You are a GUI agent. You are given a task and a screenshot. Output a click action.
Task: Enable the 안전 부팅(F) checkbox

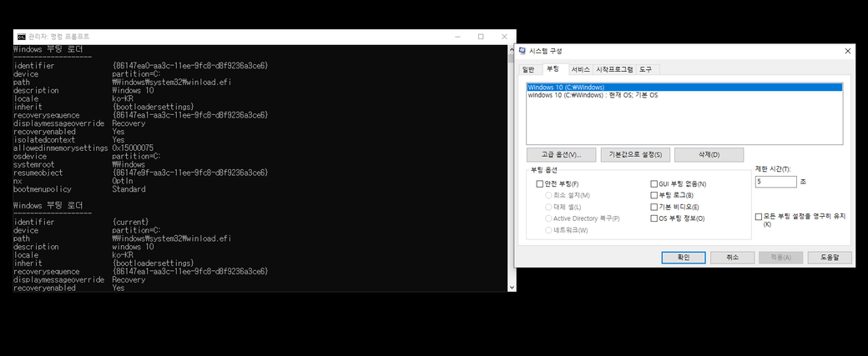pos(540,184)
